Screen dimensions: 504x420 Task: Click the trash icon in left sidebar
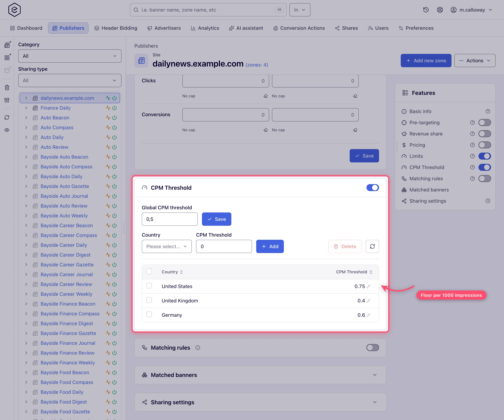click(7, 88)
